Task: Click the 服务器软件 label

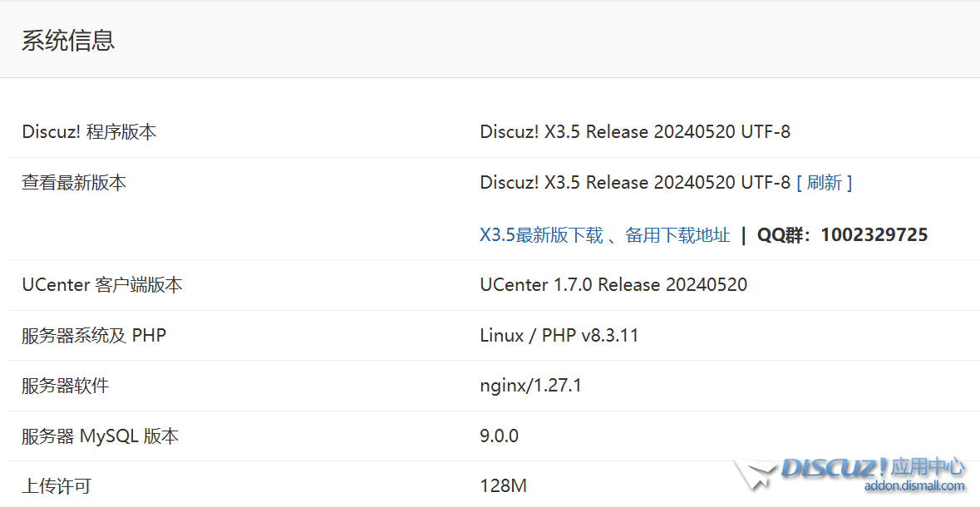Action: tap(65, 386)
